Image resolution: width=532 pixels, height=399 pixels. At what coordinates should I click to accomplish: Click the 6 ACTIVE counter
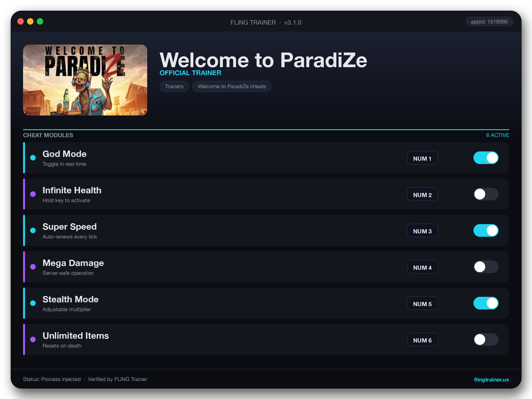point(498,135)
